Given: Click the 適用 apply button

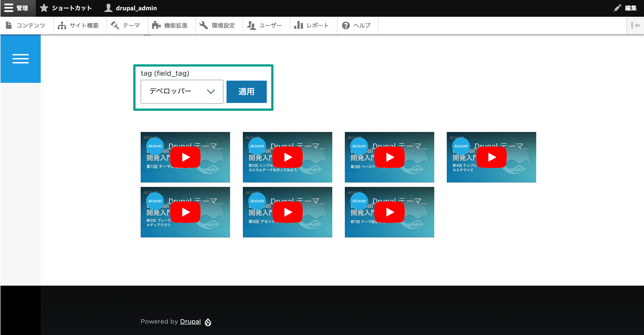Looking at the screenshot, I should [246, 92].
